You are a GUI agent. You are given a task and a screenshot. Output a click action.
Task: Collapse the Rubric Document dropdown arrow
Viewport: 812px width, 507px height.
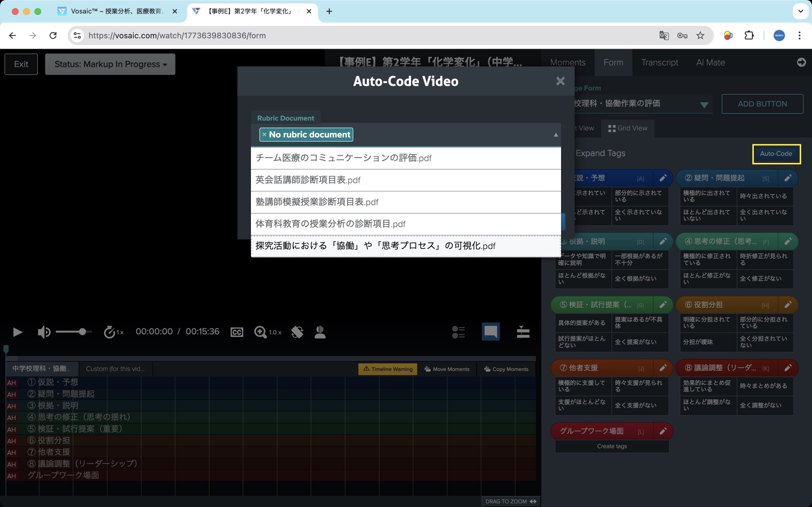coord(556,135)
